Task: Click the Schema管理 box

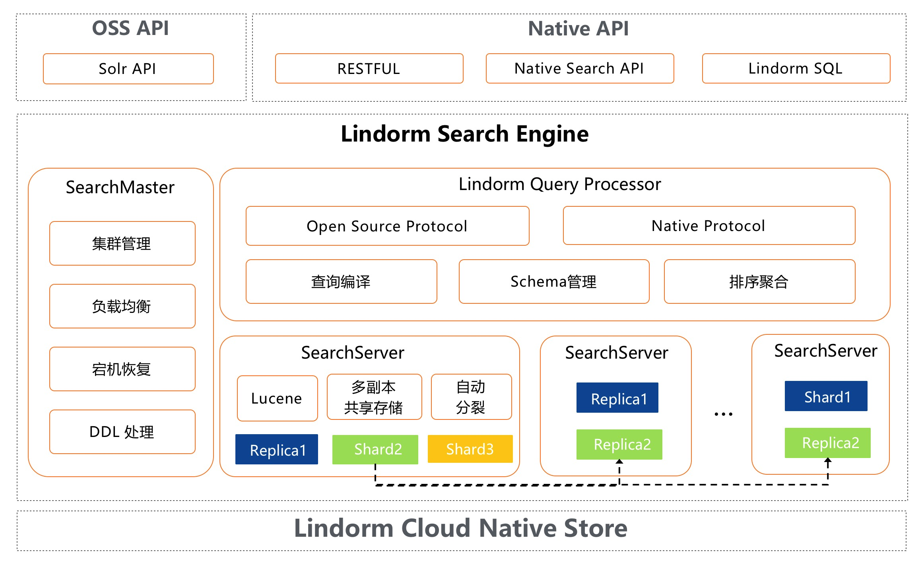Action: pos(554,281)
